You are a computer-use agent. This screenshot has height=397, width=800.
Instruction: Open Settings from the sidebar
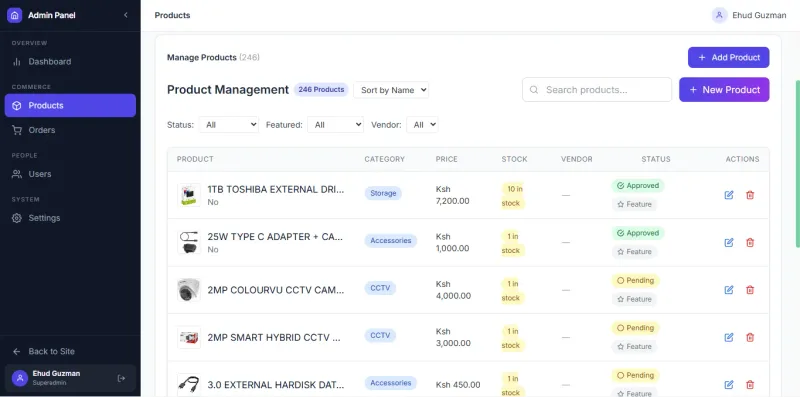tap(70, 218)
